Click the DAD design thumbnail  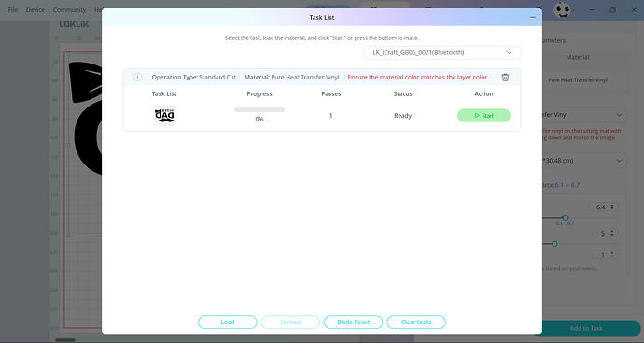pyautogui.click(x=164, y=116)
